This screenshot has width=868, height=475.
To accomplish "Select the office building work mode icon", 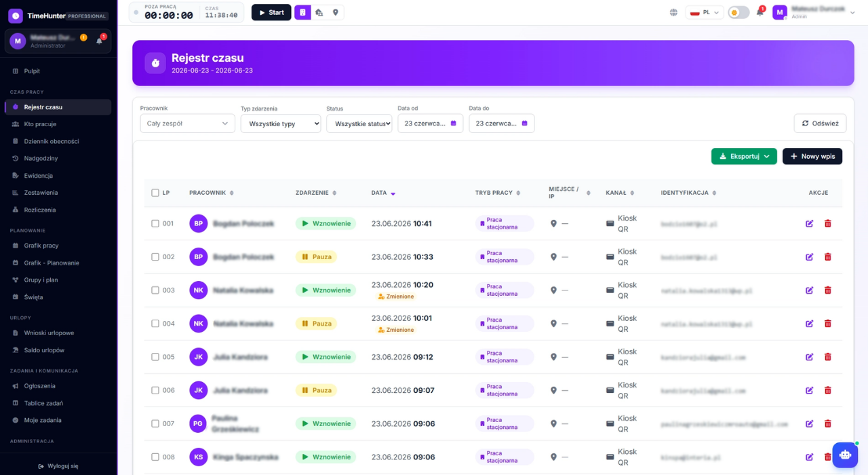I will pyautogui.click(x=302, y=12).
